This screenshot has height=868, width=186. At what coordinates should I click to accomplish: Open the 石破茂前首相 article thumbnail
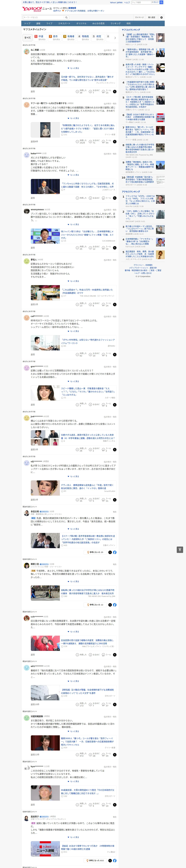tap(45, 186)
